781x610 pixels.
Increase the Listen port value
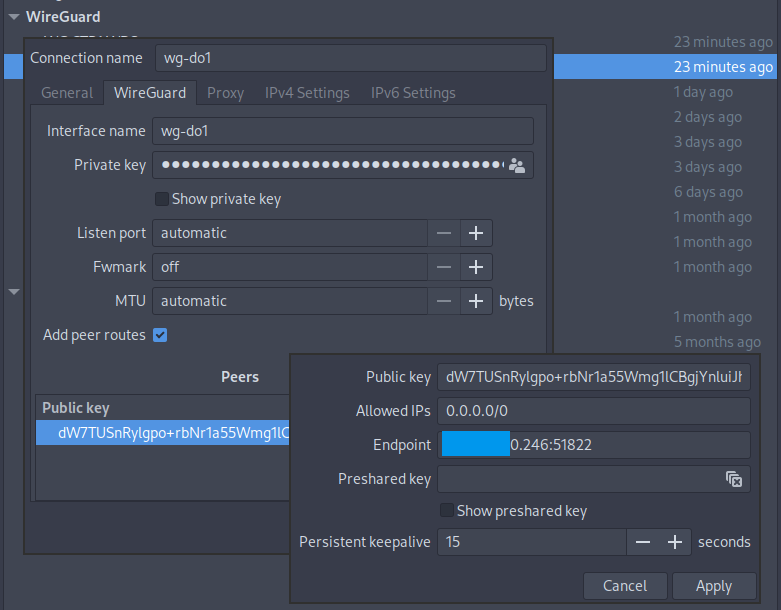coord(476,233)
